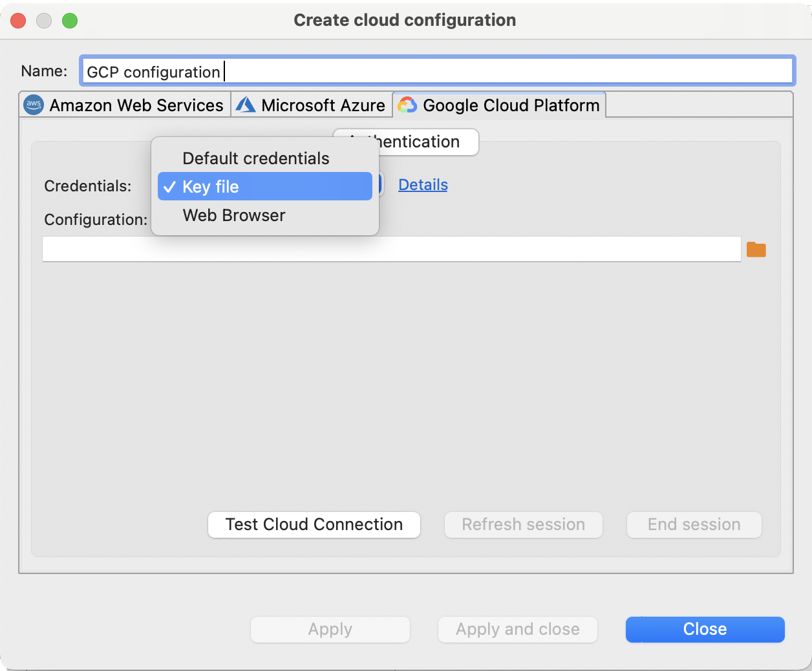Switch to the Microsoft Azure tab
The image size is (812, 671).
point(311,104)
